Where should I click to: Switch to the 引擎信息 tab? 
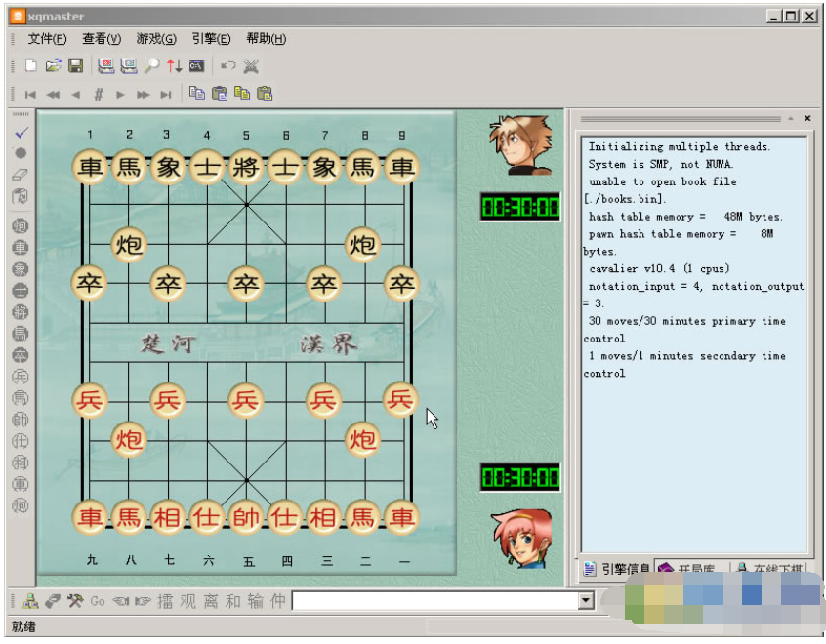click(617, 569)
